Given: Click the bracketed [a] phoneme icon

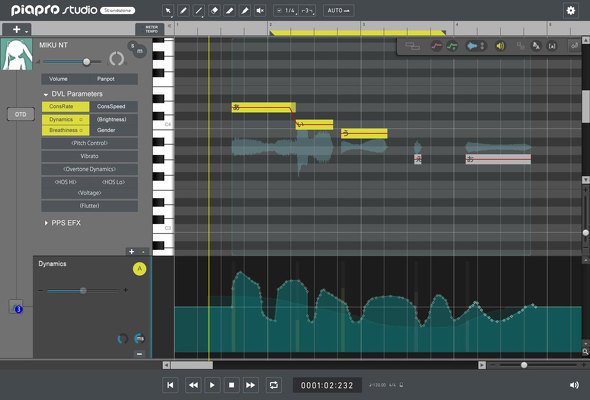Looking at the screenshot, I should (x=552, y=46).
